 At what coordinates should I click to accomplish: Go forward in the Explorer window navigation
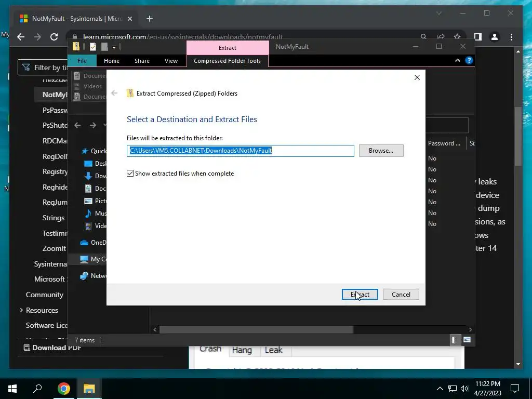[x=92, y=125]
